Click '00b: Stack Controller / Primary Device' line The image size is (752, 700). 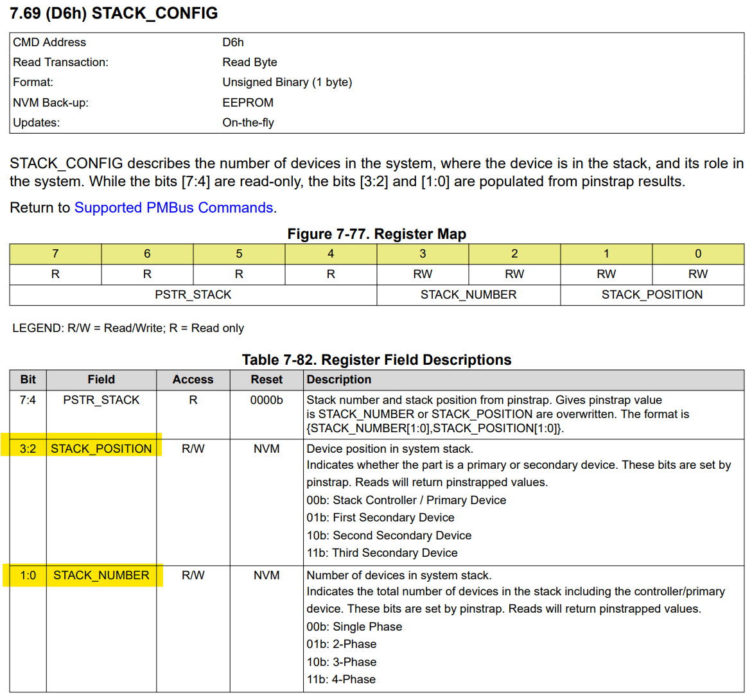tap(407, 500)
